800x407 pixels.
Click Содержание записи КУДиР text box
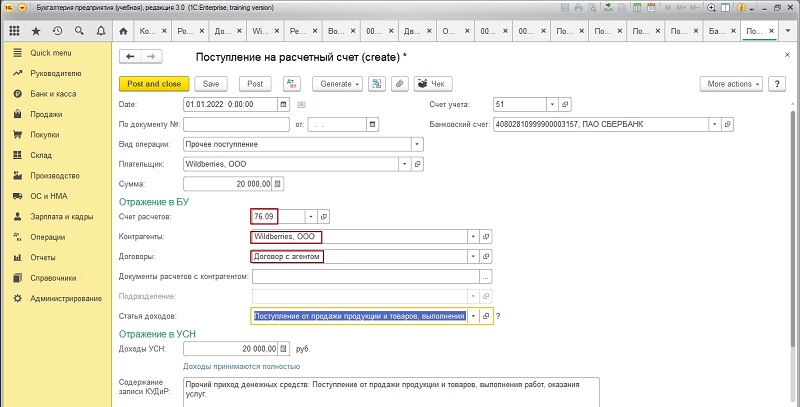(x=391, y=392)
